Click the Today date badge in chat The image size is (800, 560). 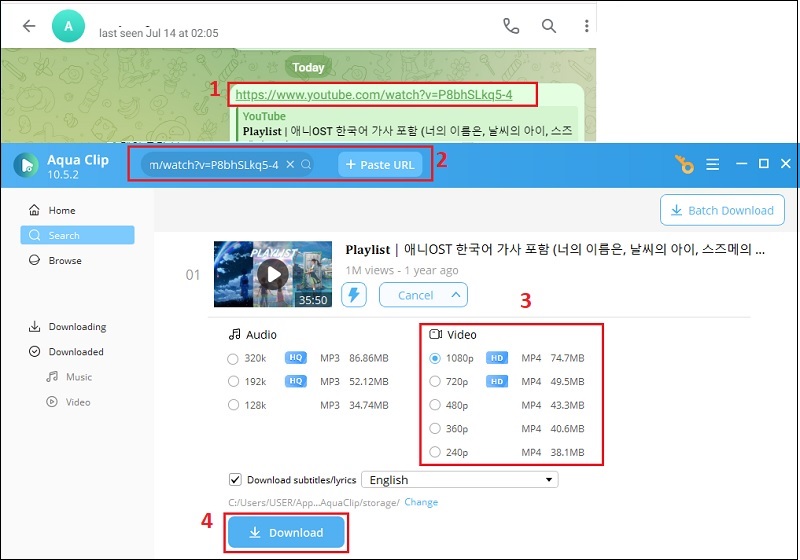308,67
